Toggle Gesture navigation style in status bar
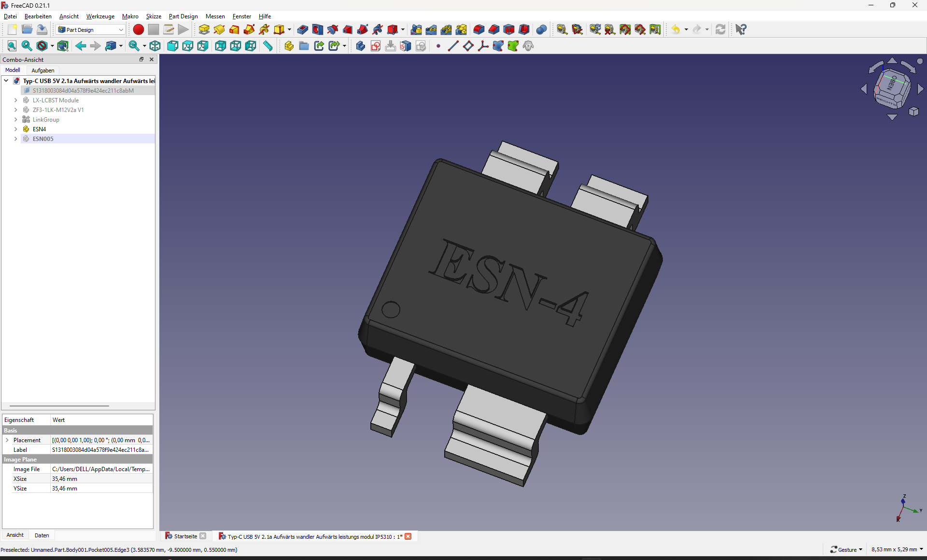 (846, 549)
